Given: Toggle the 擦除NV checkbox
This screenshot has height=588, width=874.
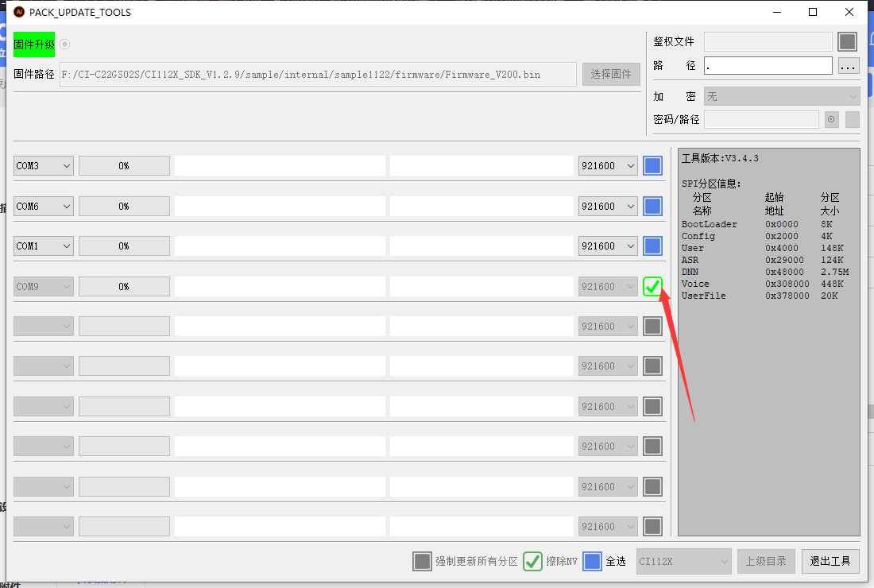Looking at the screenshot, I should 532,561.
